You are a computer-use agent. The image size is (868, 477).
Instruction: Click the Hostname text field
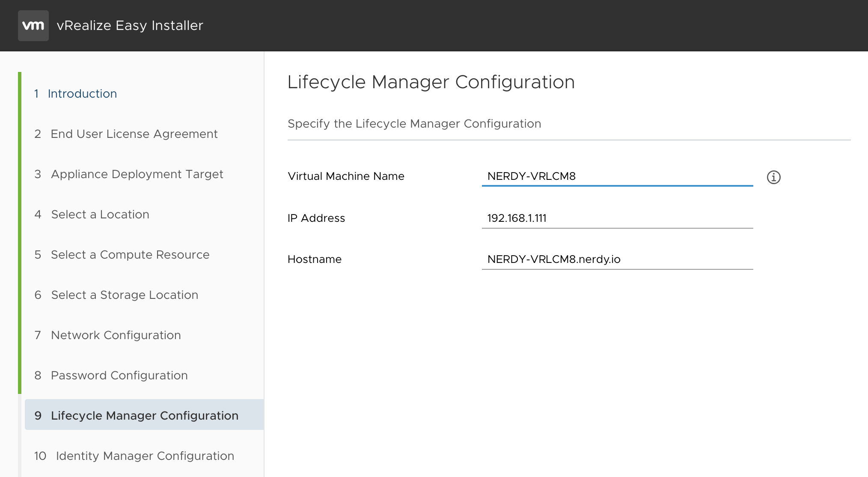tap(617, 259)
